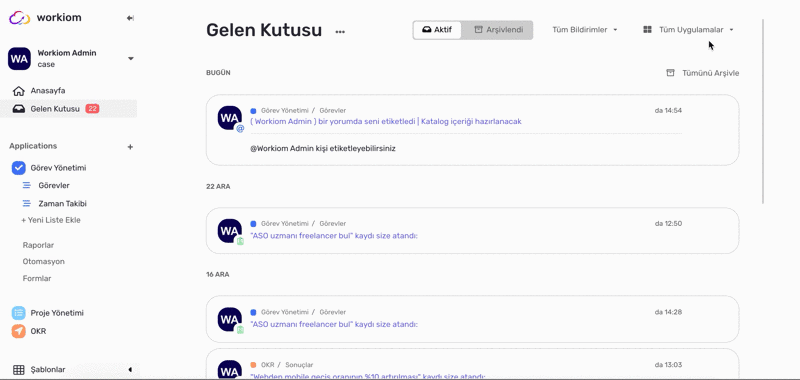
Task: Expand the Tüm Bildirimler dropdown
Action: coord(585,30)
